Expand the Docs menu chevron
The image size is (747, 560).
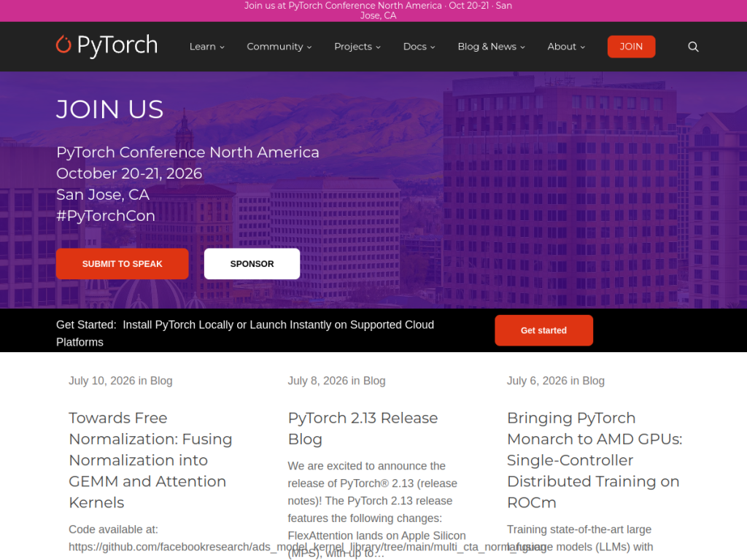point(433,47)
